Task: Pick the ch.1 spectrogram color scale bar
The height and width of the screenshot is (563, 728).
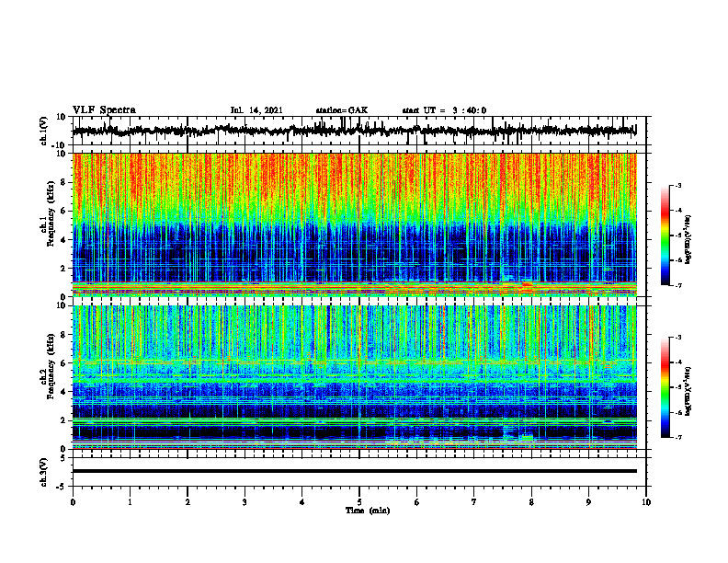Action: coord(665,236)
